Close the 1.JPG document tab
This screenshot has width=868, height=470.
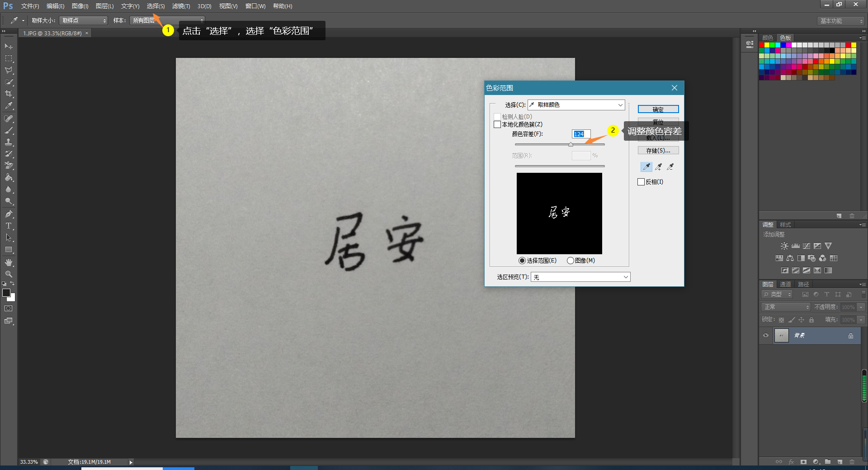click(87, 33)
